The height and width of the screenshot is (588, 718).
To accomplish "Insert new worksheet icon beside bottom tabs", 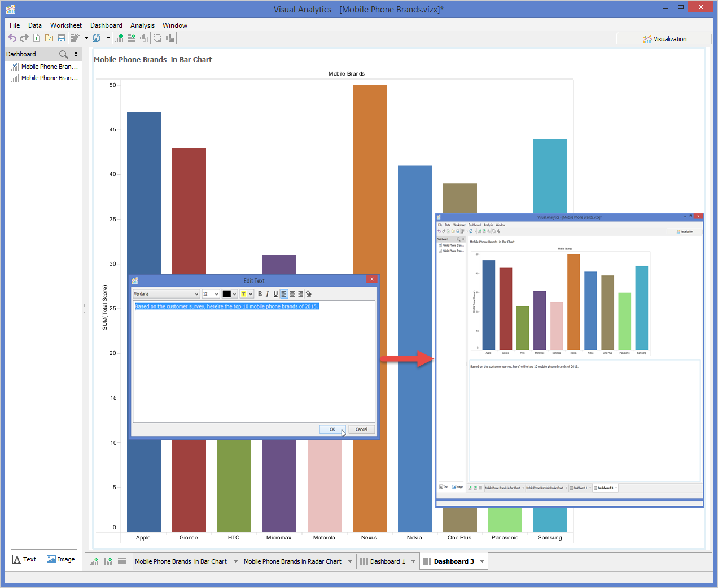I will pyautogui.click(x=94, y=561).
